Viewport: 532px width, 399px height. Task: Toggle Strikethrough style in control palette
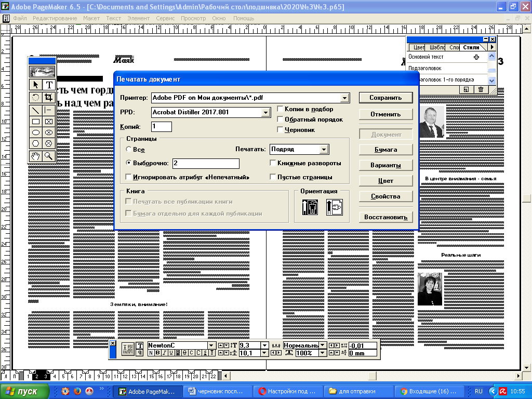click(x=184, y=353)
